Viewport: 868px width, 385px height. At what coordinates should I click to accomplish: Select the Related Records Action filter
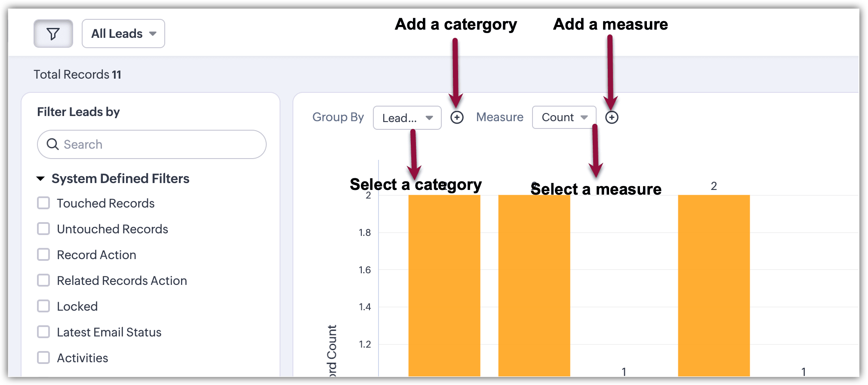[43, 281]
